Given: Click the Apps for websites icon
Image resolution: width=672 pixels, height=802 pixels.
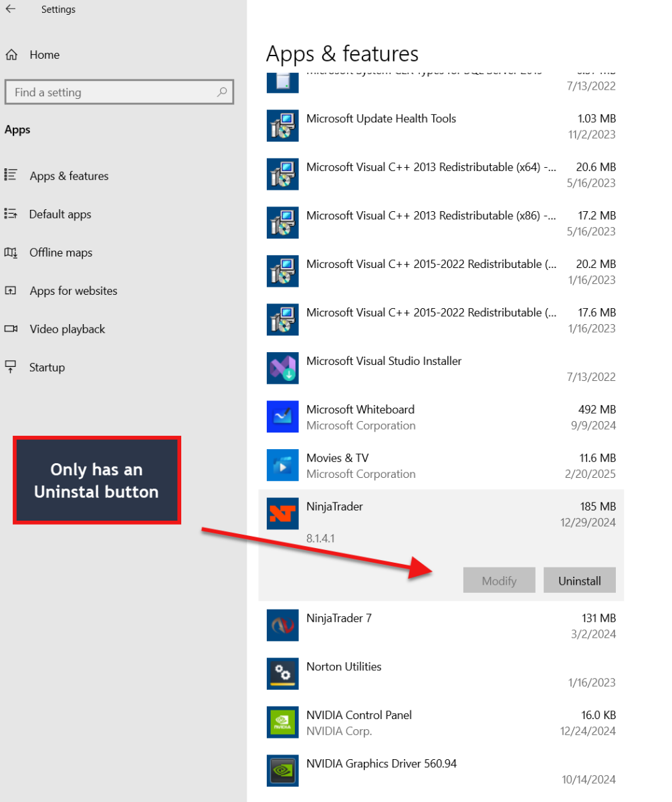Looking at the screenshot, I should [11, 290].
